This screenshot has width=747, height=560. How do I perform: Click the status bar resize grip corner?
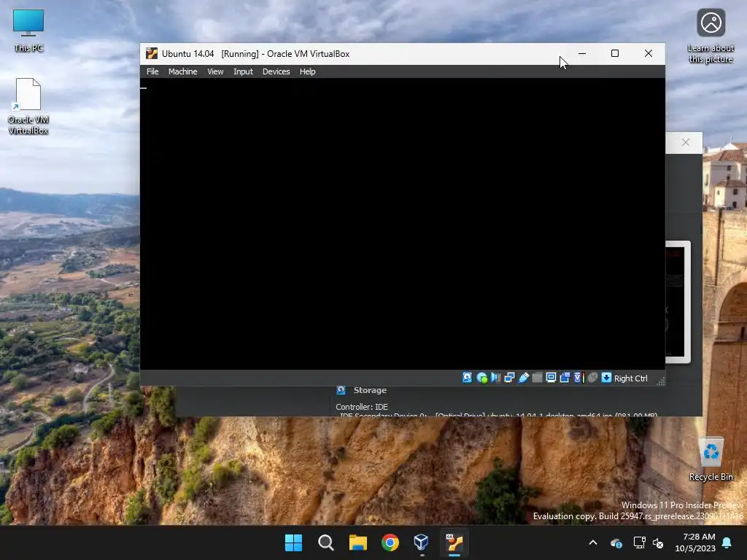(x=660, y=381)
